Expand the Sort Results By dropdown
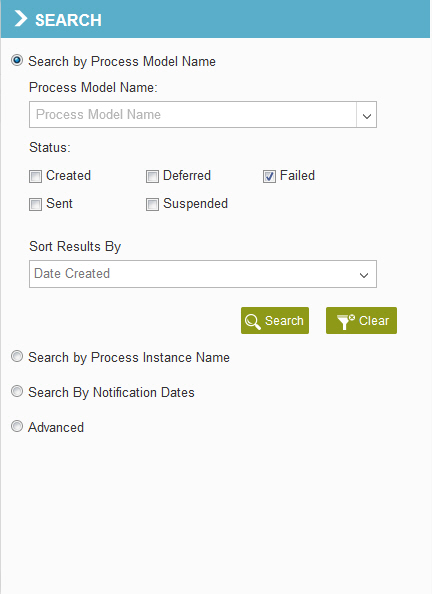The width and height of the screenshot is (432, 594). [x=203, y=274]
